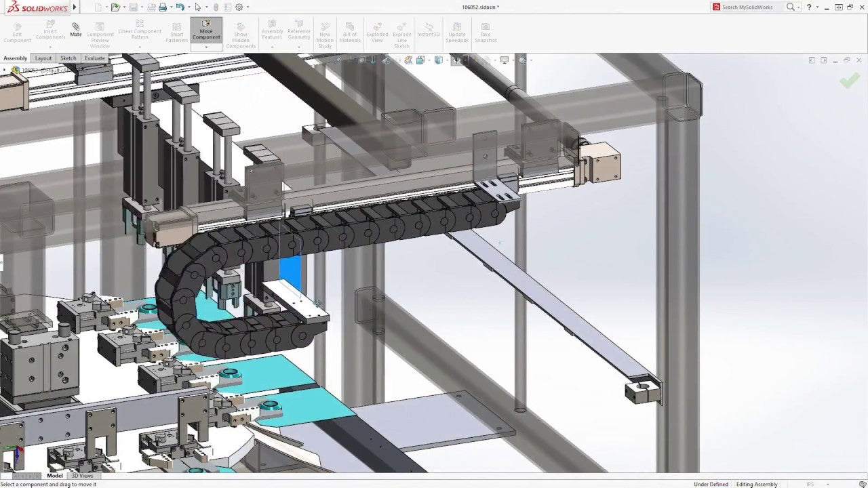Click the IPS unit system status

pos(810,485)
